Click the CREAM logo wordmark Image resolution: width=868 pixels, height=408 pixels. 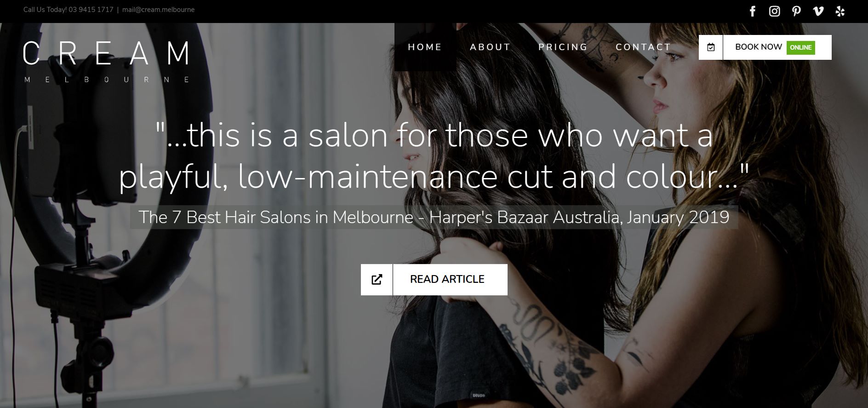106,53
